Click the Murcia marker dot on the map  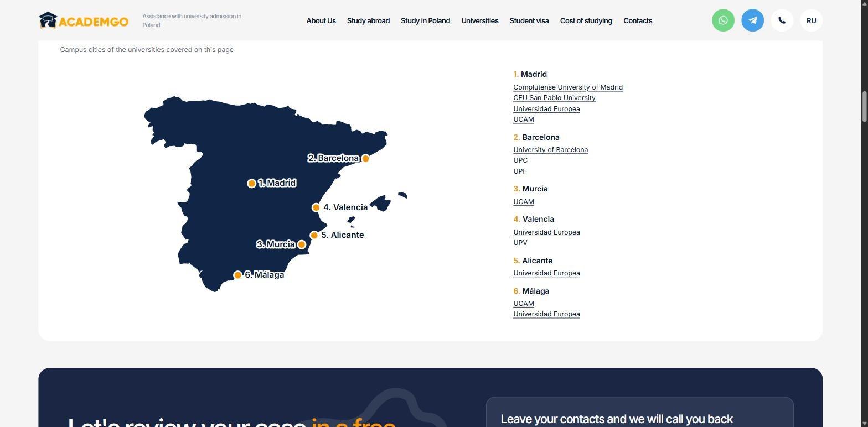click(x=302, y=244)
